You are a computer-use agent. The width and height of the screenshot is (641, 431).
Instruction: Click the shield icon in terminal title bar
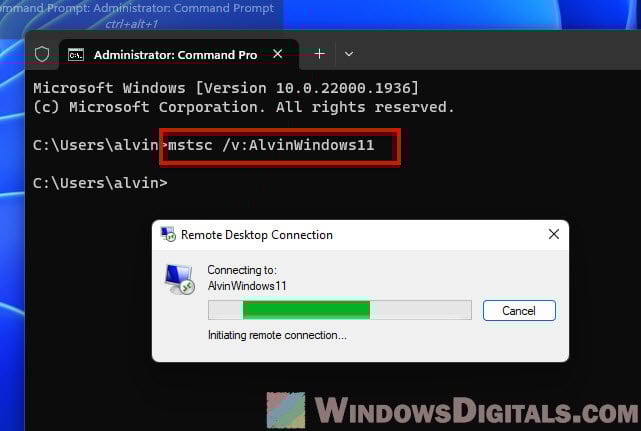pos(42,54)
